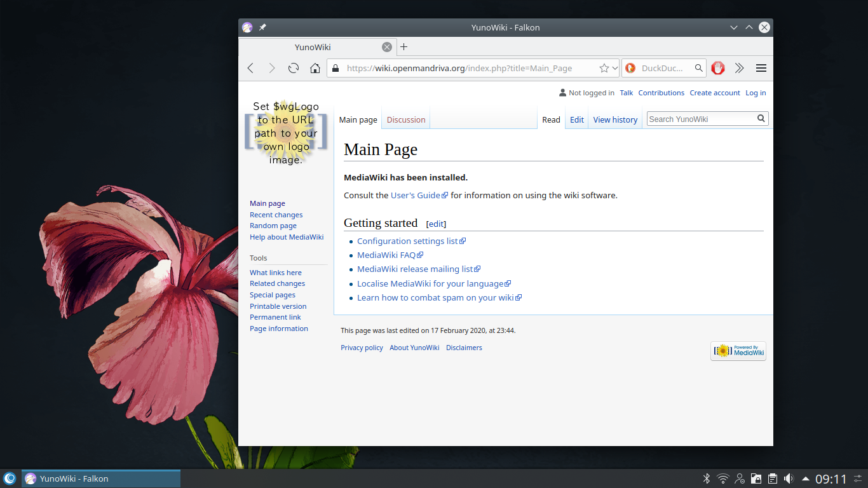This screenshot has width=868, height=488.
Task: Show more toolbar items with double chevron
Action: 739,68
